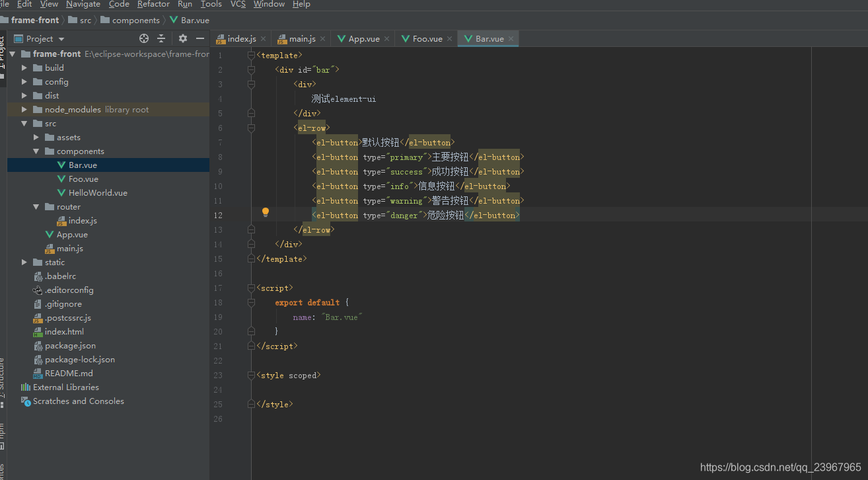868x480 pixels.
Task: Expand the static folder
Action: (24, 262)
